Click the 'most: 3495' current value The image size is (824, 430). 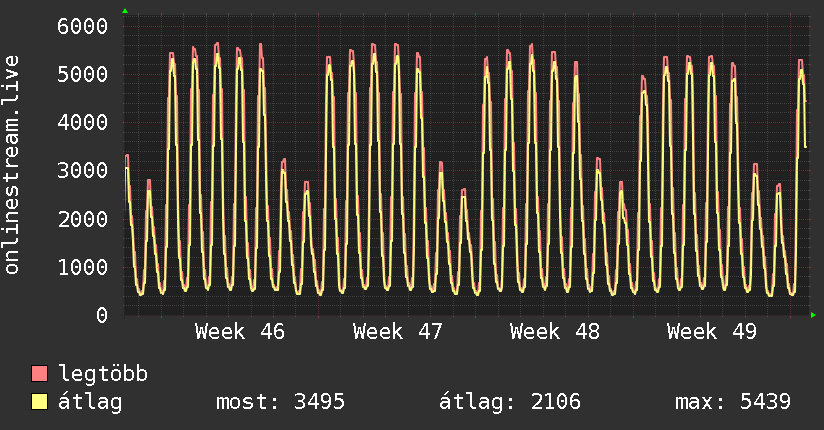coord(280,402)
